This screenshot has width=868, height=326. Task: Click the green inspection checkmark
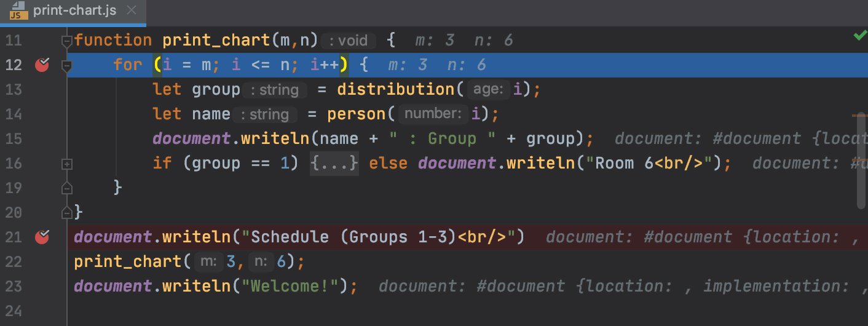point(860,36)
